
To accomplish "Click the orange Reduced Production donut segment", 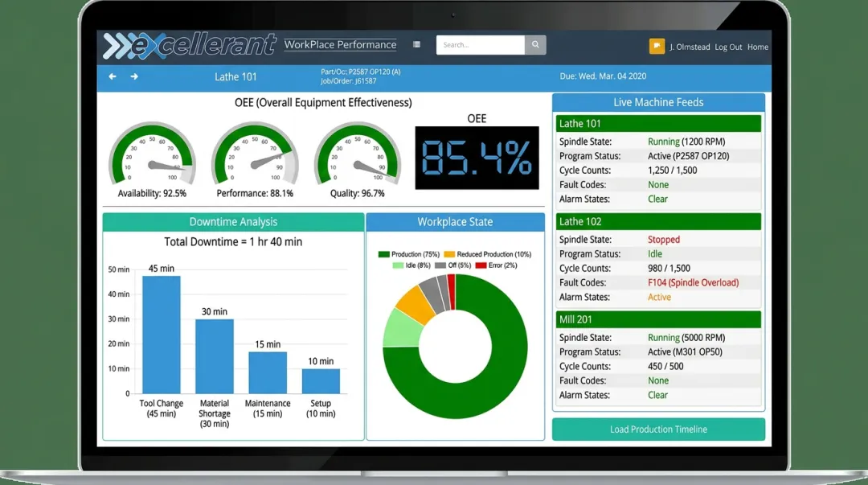I will (x=417, y=304).
